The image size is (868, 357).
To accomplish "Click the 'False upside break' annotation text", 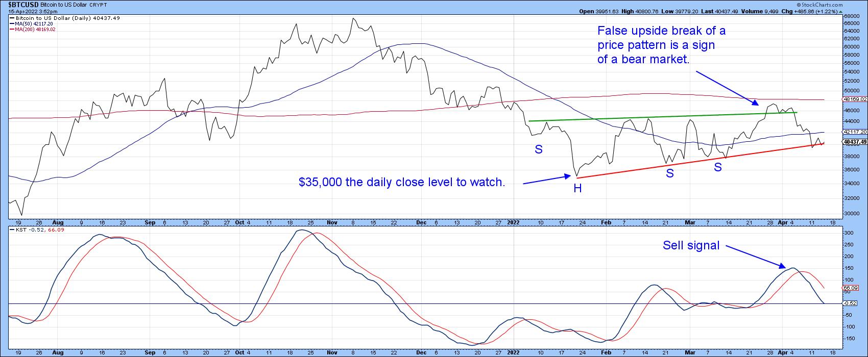I will pos(661,45).
